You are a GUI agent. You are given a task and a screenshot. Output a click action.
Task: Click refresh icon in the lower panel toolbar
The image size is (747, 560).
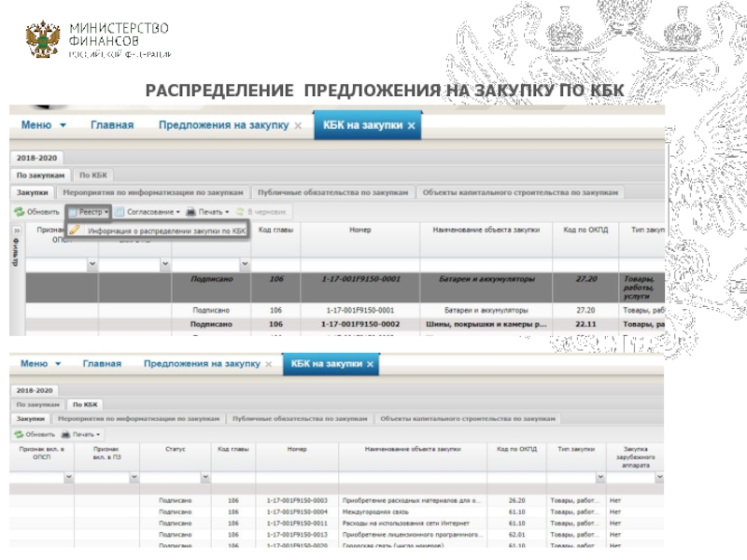pyautogui.click(x=19, y=434)
